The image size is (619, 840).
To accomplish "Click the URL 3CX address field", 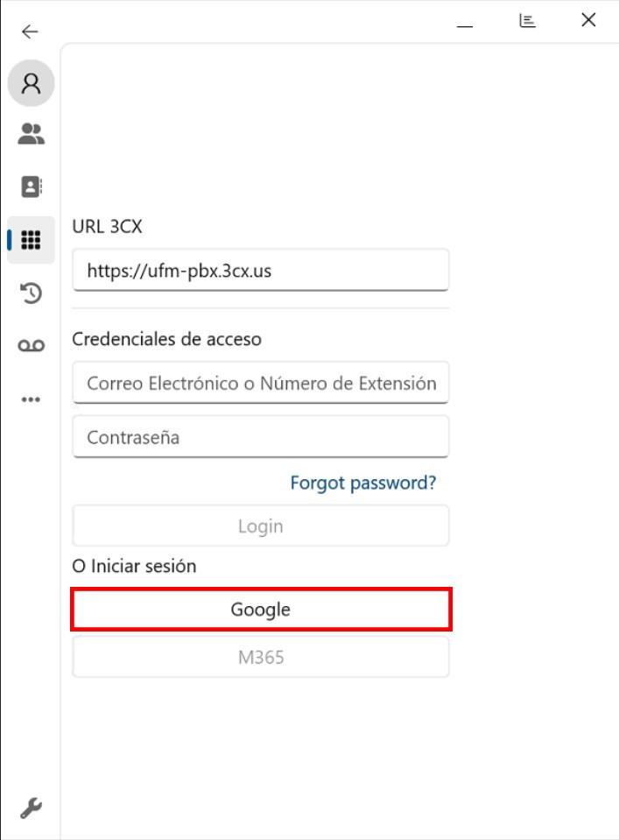I will pos(260,271).
